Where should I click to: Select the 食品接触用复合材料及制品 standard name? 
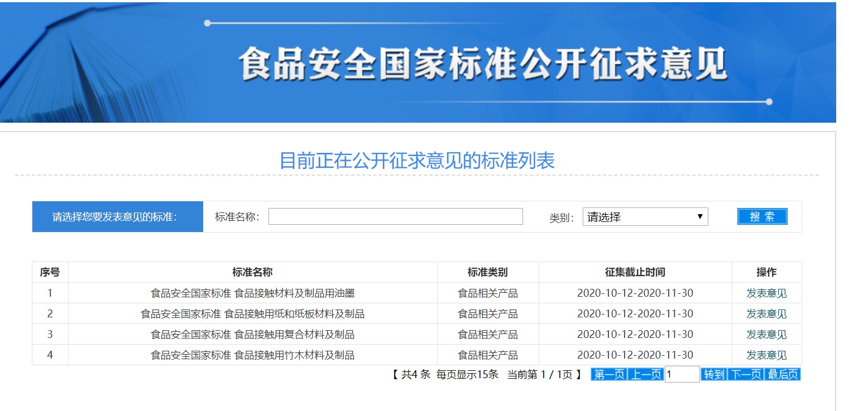pyautogui.click(x=252, y=335)
